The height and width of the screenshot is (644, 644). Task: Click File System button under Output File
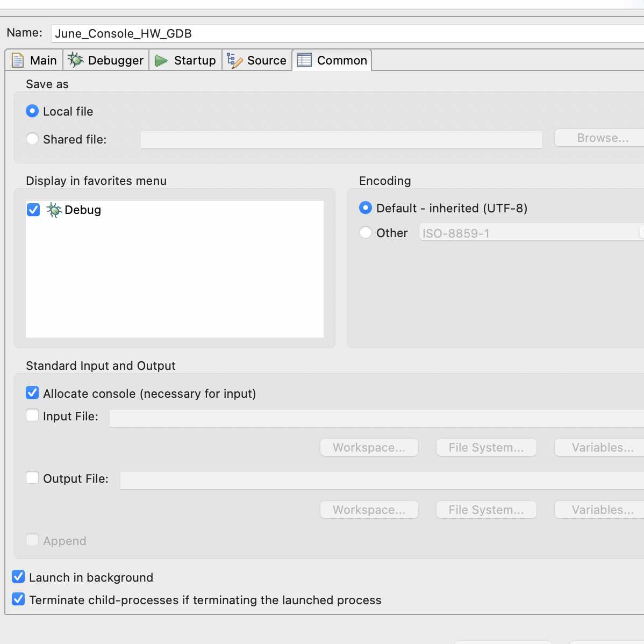point(486,510)
